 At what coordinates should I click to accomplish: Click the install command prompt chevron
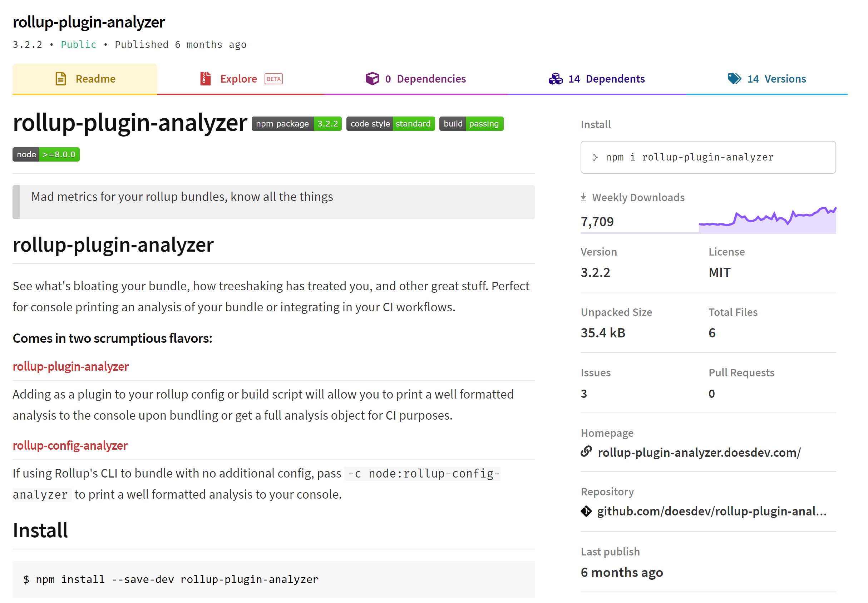[595, 157]
